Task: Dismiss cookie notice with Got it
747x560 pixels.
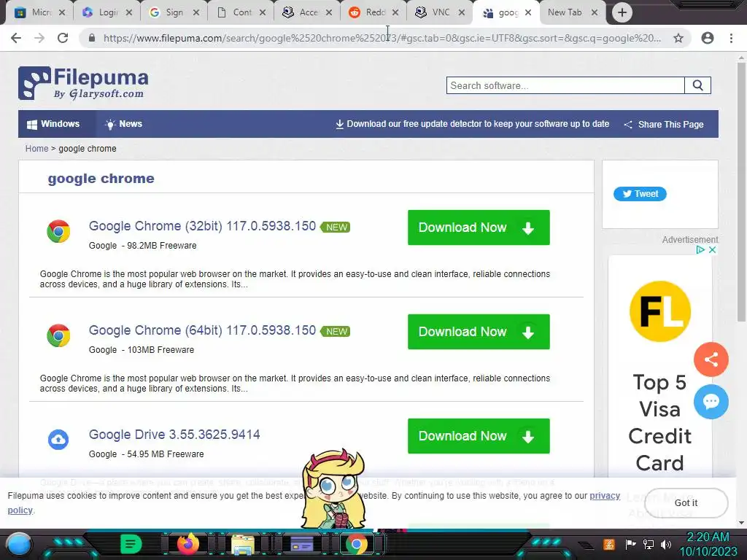Action: [686, 503]
